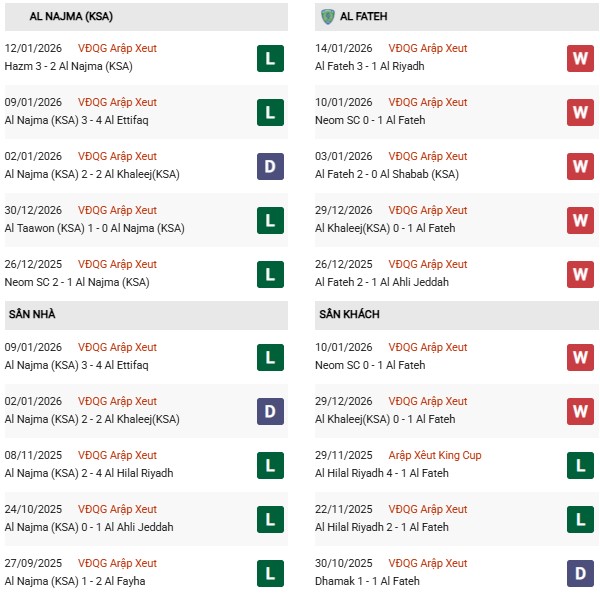
Task: Click the W badge for Al Fateh 3-1 Al Riyadh
Action: 580,58
